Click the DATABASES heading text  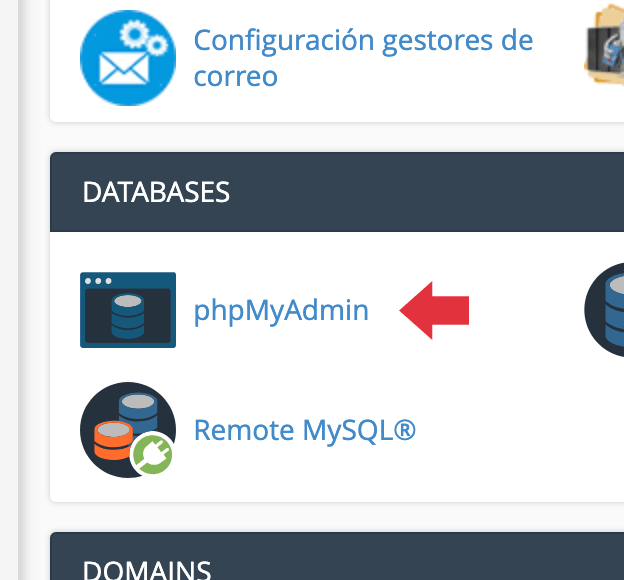(x=156, y=192)
